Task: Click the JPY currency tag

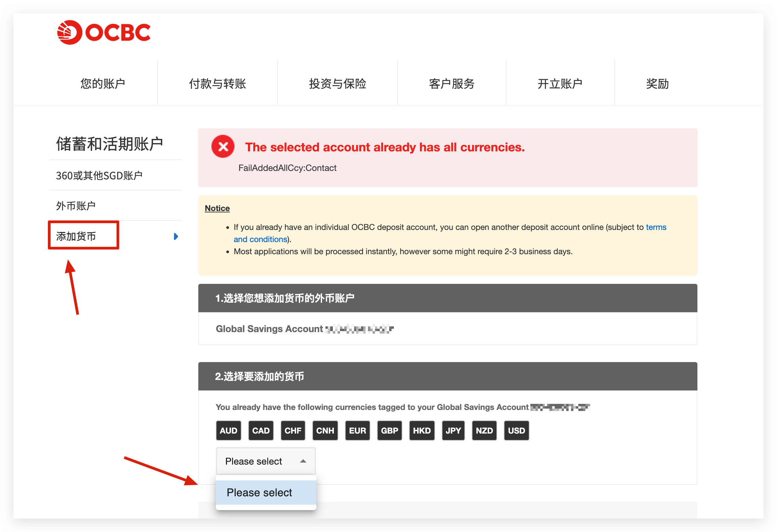Action: [x=453, y=430]
